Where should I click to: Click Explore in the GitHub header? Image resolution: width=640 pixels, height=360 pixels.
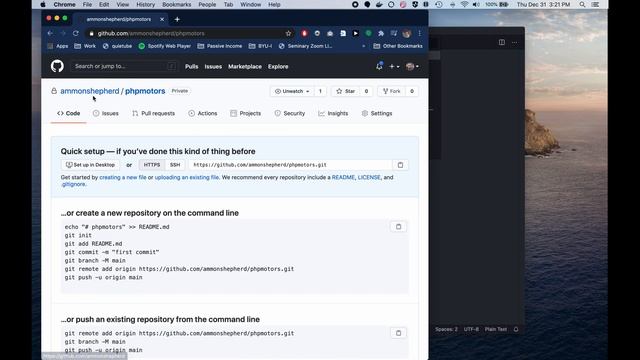(278, 66)
